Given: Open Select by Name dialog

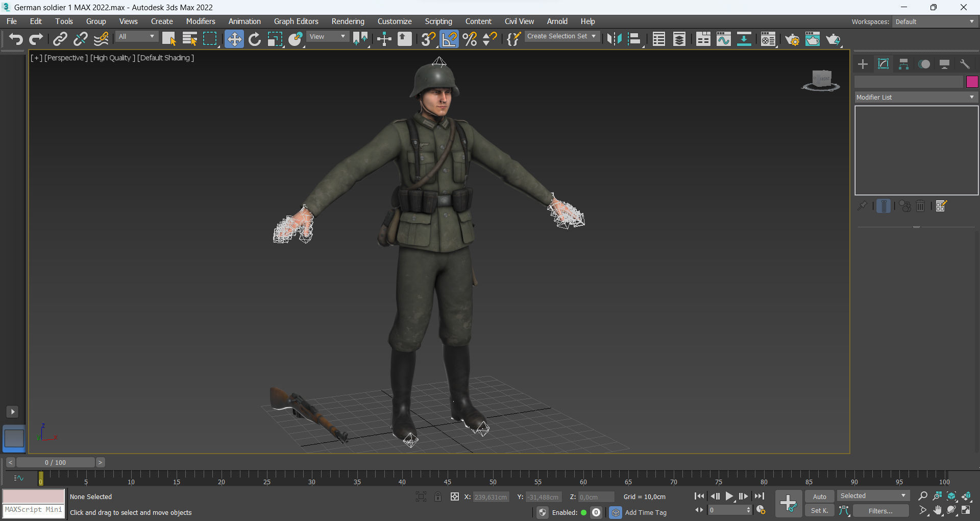Looking at the screenshot, I should point(189,39).
